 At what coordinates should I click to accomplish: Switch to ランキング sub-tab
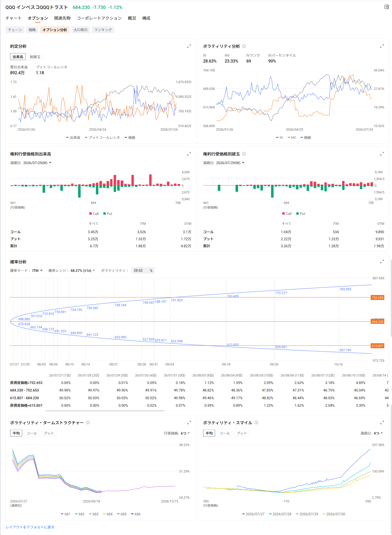[x=103, y=30]
